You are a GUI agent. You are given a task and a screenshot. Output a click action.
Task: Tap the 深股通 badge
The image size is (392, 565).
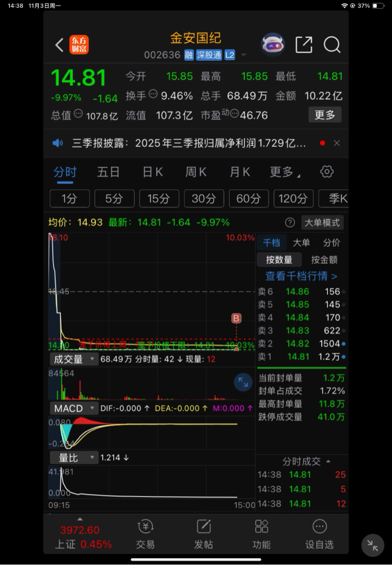[209, 55]
